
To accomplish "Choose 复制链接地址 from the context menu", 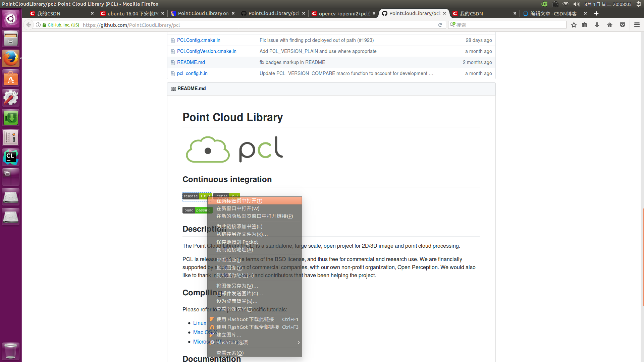I will coord(235,250).
